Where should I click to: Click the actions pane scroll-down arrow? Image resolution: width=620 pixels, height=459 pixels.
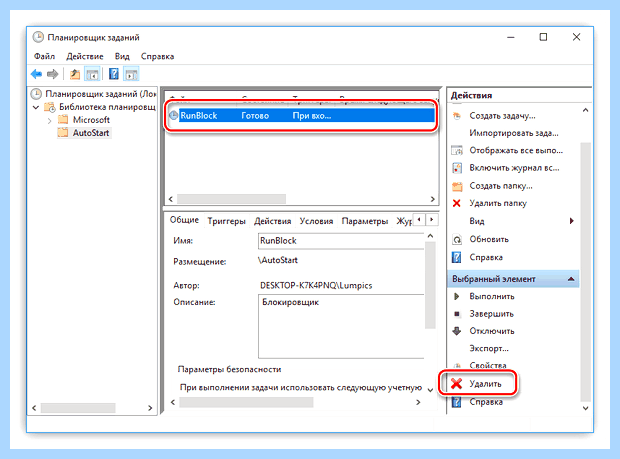586,408
